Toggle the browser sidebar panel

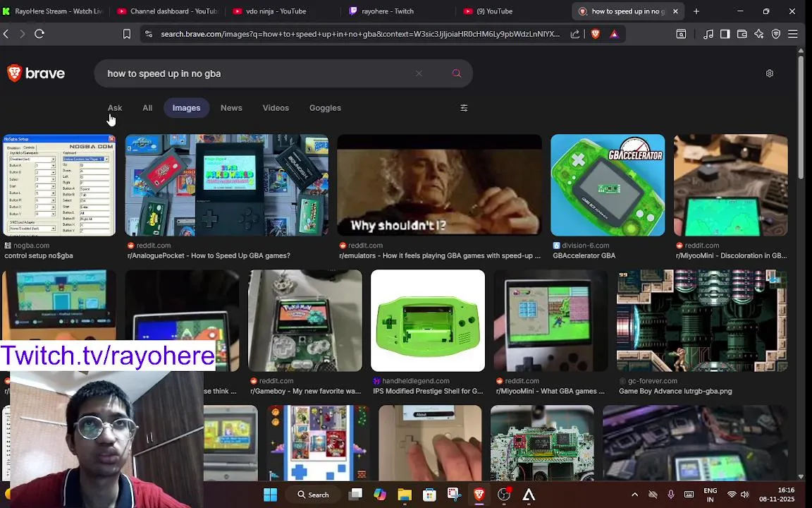[x=725, y=34]
